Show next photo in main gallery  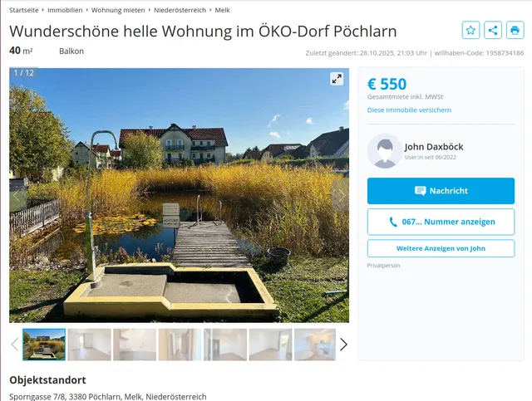tap(339, 196)
